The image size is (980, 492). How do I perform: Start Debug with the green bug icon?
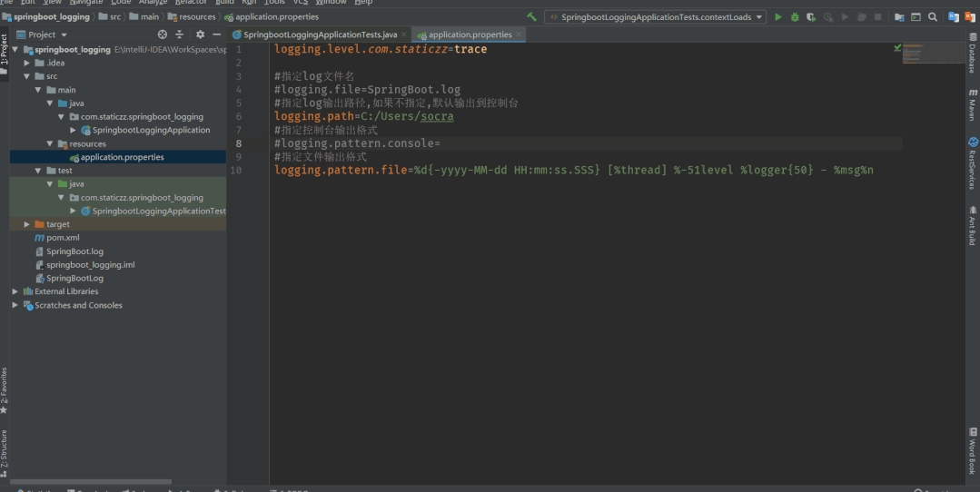(795, 17)
